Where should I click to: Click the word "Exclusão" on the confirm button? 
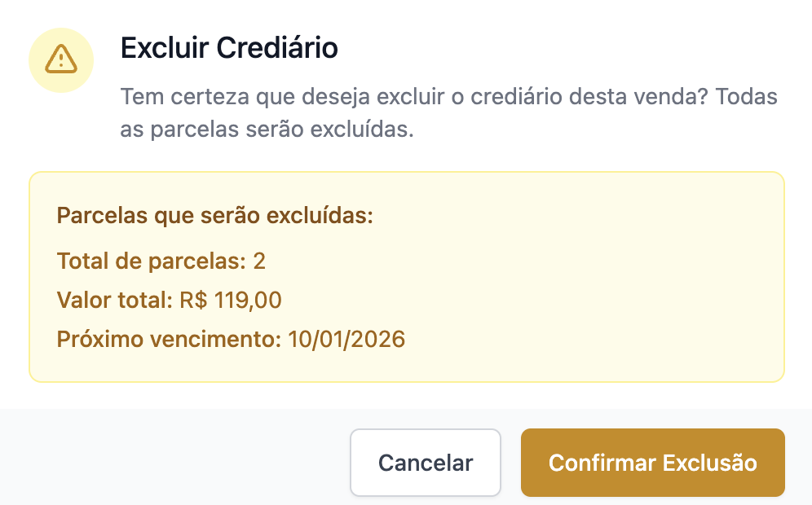tap(709, 463)
